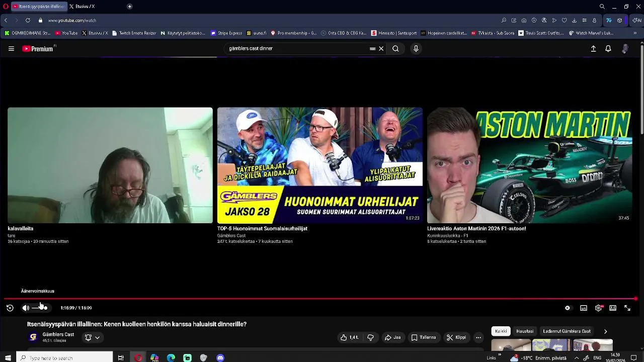Screen dimensions: 644x362
Task: Toggle the autoplay switch in the player
Action: [x=568, y=308]
